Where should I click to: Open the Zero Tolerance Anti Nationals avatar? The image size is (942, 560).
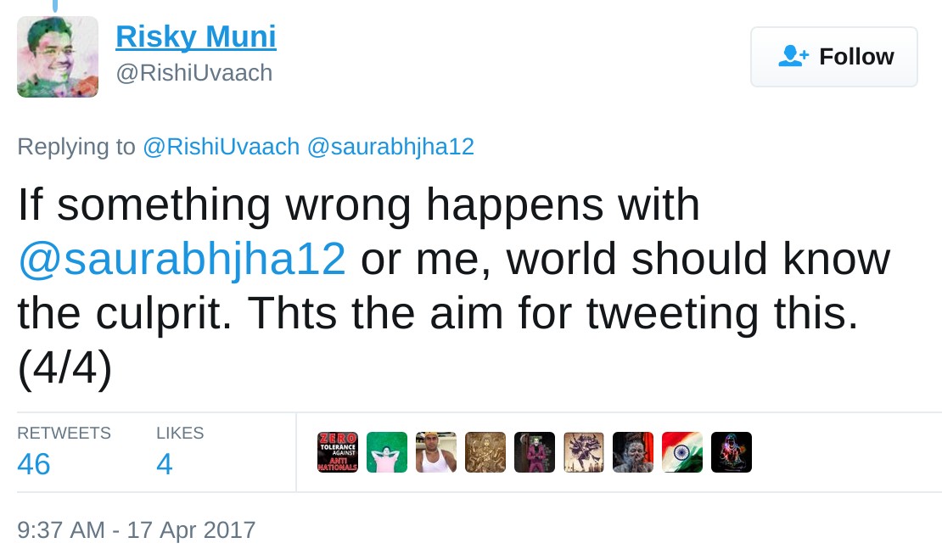click(338, 452)
